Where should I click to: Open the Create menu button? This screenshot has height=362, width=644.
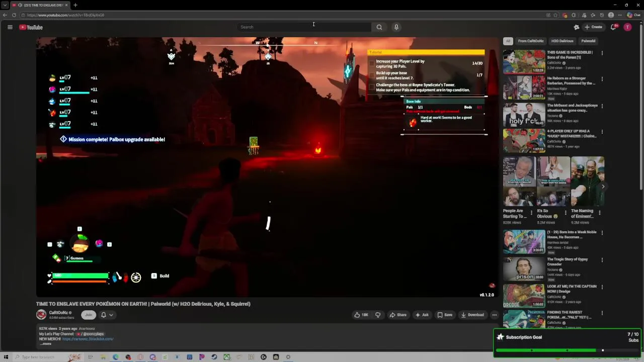[x=594, y=27]
